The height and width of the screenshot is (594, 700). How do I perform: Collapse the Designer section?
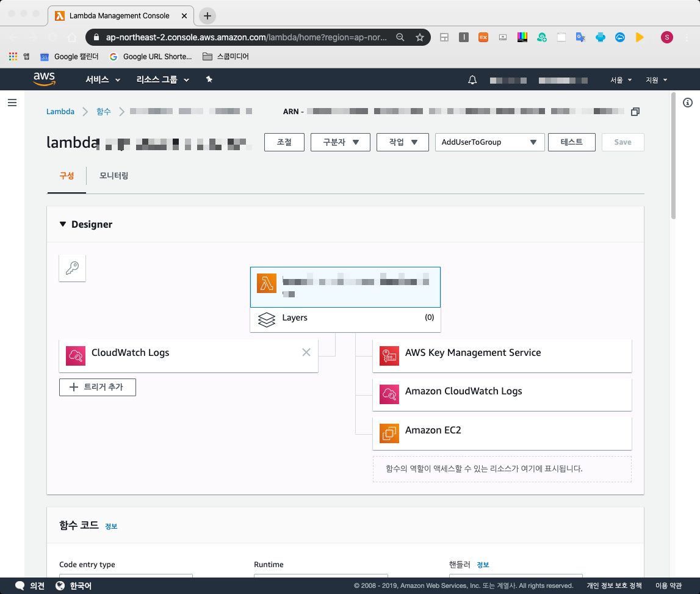63,224
